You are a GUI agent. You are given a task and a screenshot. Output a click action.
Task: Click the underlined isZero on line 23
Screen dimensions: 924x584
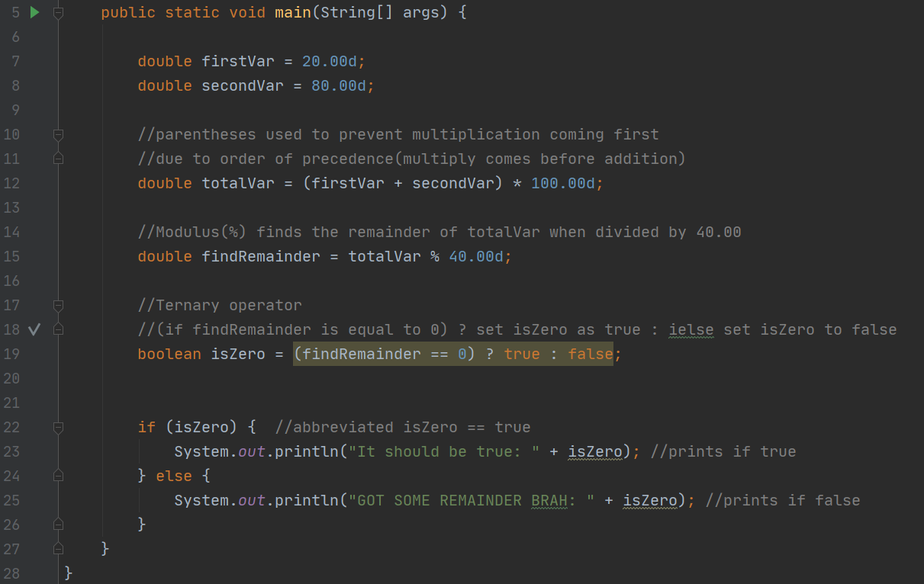pos(595,452)
